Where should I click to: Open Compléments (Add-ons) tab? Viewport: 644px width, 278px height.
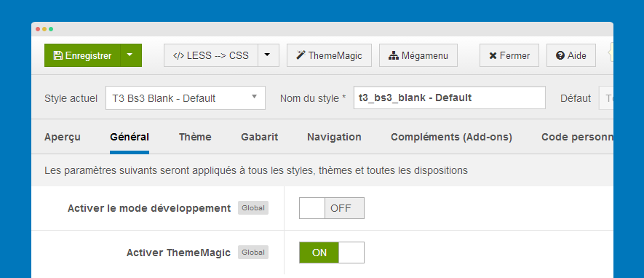pyautogui.click(x=451, y=137)
